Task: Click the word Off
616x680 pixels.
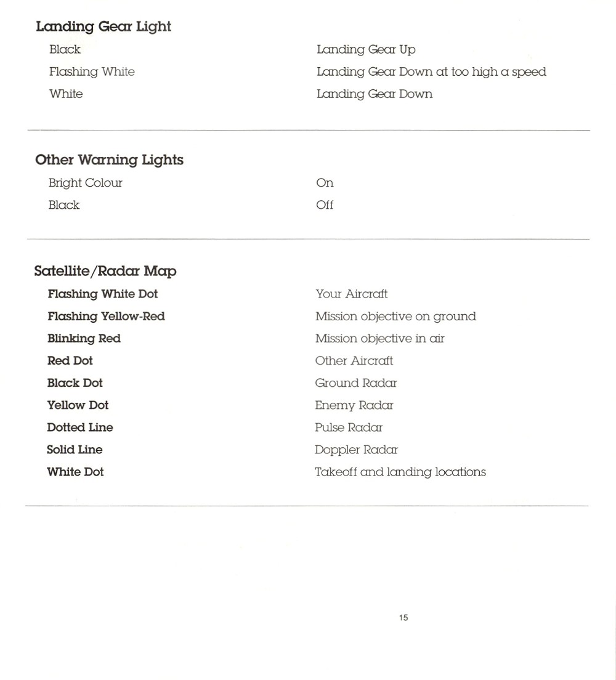Action: coord(325,204)
